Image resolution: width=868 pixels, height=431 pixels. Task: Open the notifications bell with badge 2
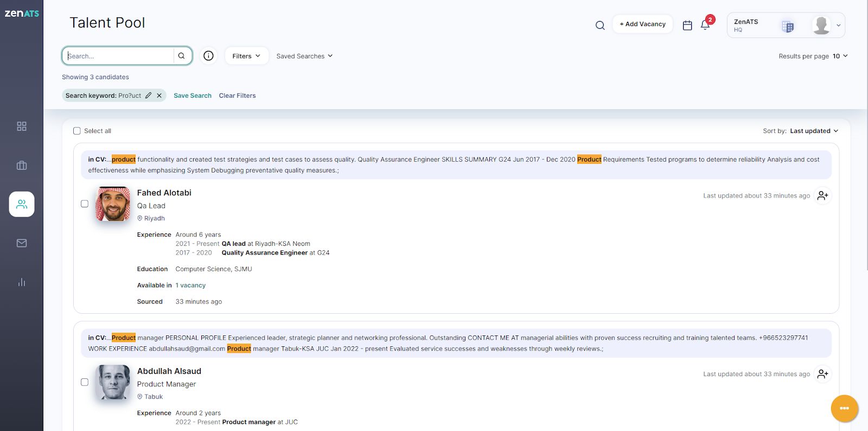706,24
